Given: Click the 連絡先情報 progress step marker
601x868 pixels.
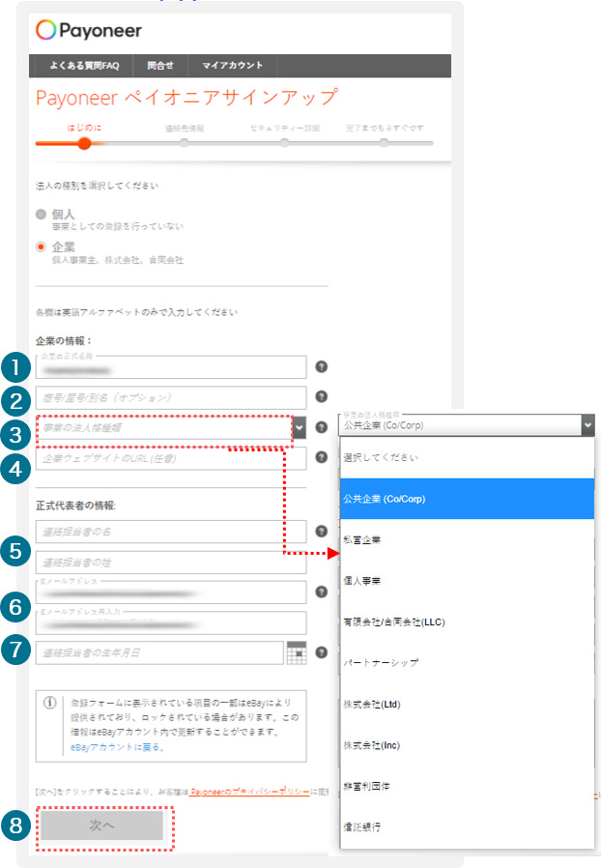Looking at the screenshot, I should (185, 143).
